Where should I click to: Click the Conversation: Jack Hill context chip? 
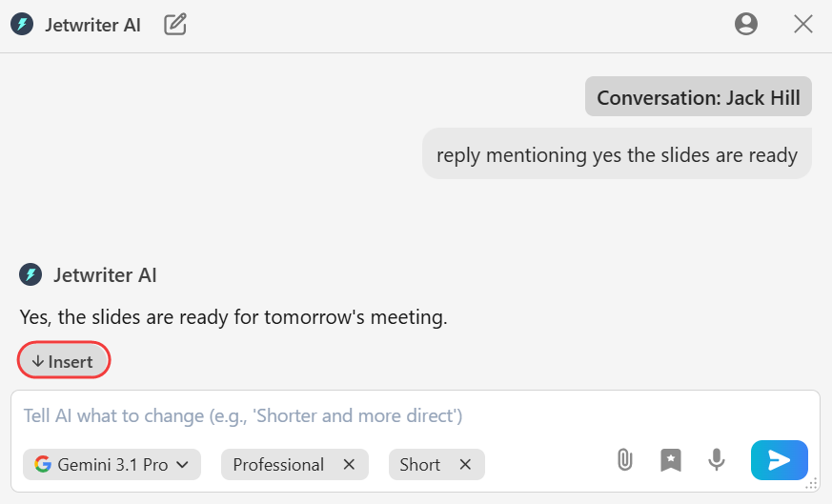click(x=699, y=97)
